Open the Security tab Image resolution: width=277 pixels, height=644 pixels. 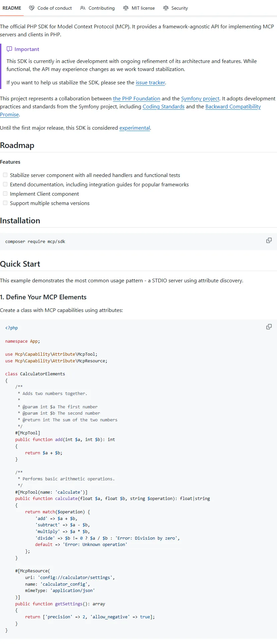click(180, 8)
